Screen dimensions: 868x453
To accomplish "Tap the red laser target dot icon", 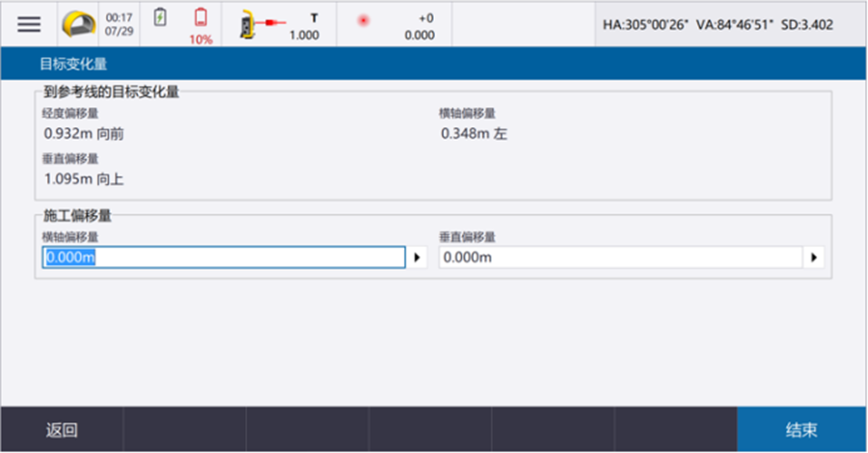I will [x=364, y=21].
